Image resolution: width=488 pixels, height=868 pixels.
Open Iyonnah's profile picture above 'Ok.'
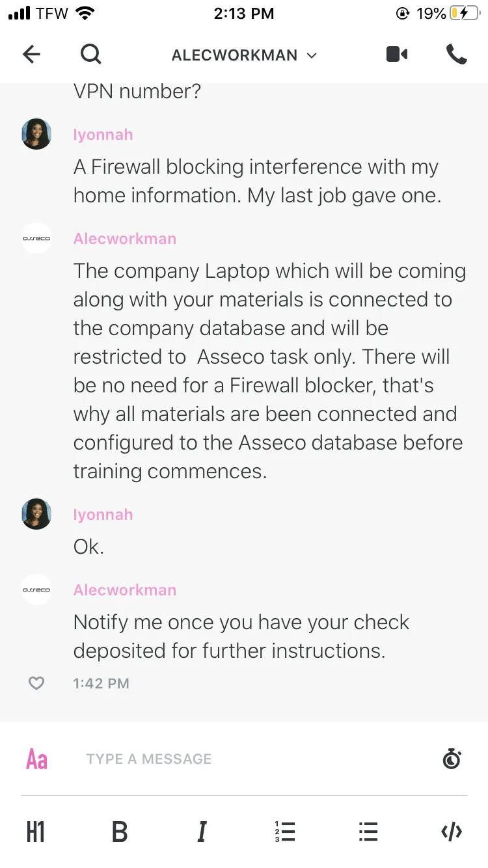(x=36, y=514)
